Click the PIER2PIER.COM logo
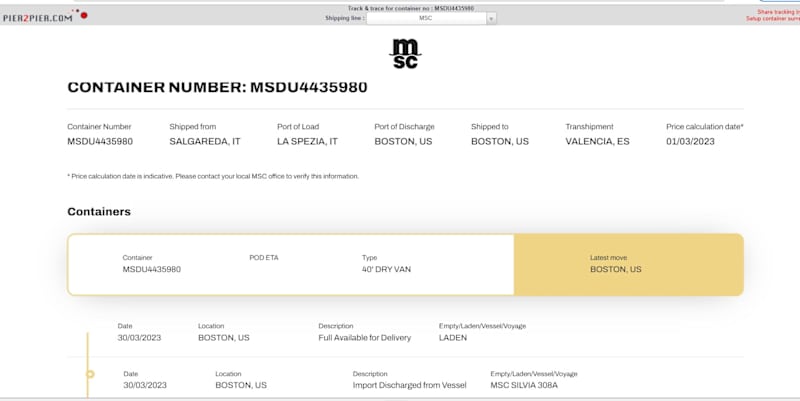Viewport: 800px width, 401px height. 44,17
